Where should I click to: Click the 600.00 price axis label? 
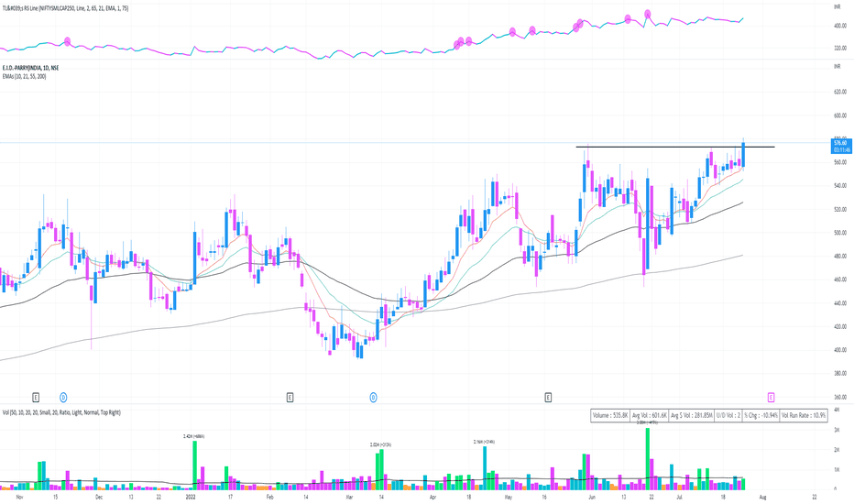point(840,115)
